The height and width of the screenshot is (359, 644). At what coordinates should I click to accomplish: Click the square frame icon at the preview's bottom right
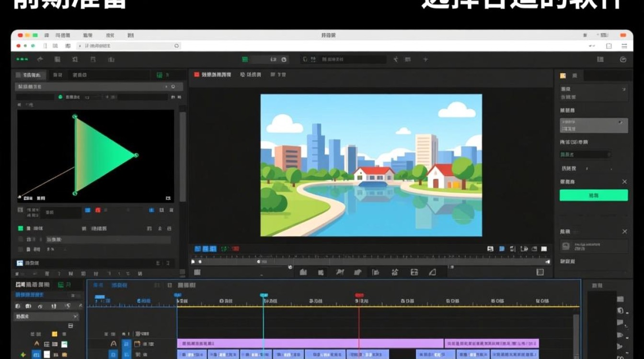click(x=540, y=272)
